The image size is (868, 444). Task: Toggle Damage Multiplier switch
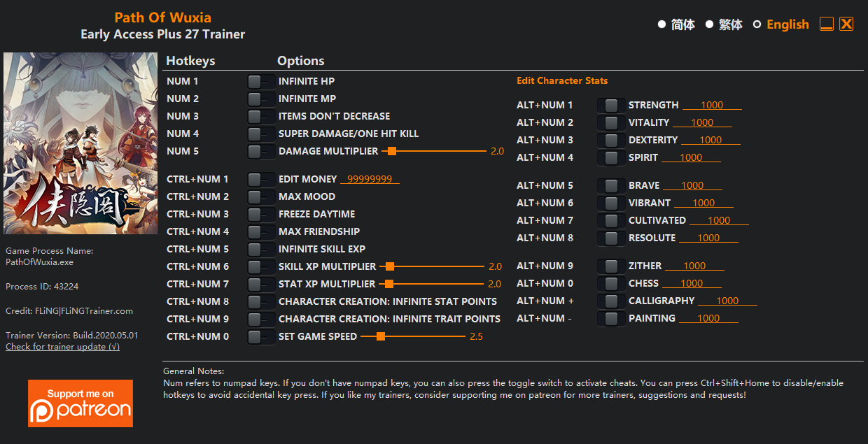tap(261, 152)
